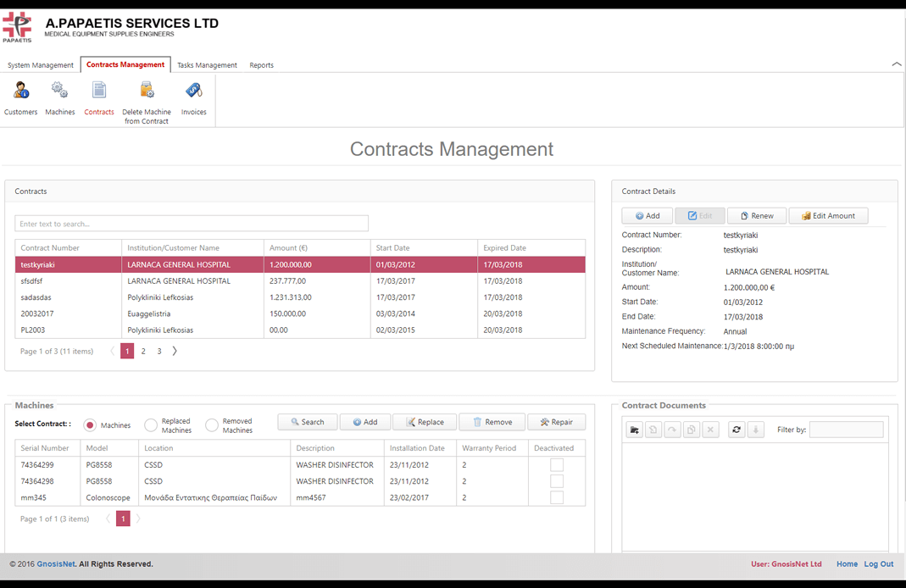Click the Log Out link
The height and width of the screenshot is (588, 906).
pyautogui.click(x=878, y=564)
